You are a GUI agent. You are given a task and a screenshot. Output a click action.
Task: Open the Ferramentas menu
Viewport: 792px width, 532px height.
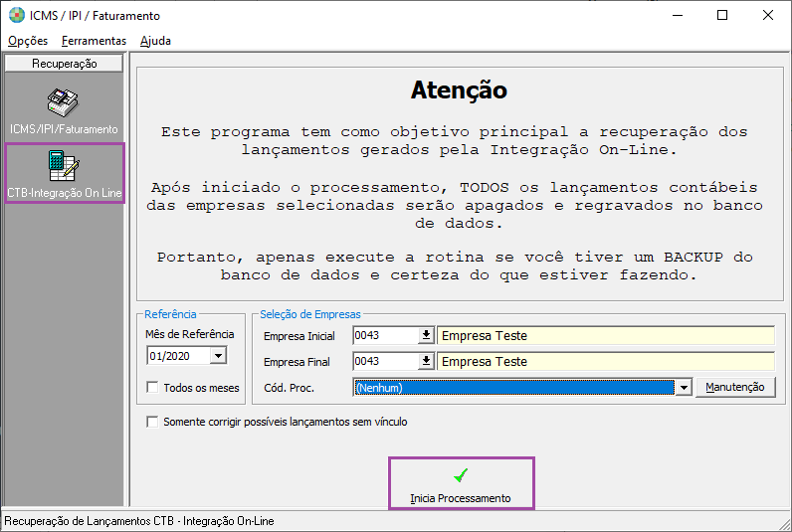point(94,41)
